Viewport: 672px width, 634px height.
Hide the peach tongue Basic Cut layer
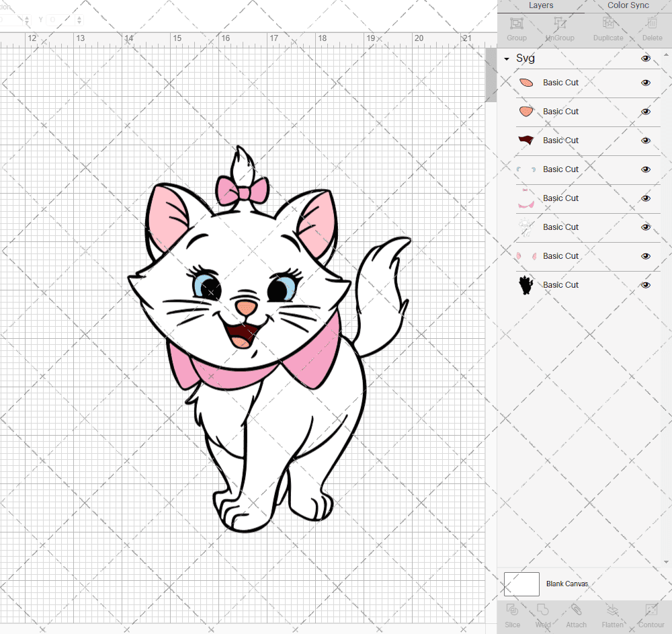(x=645, y=83)
